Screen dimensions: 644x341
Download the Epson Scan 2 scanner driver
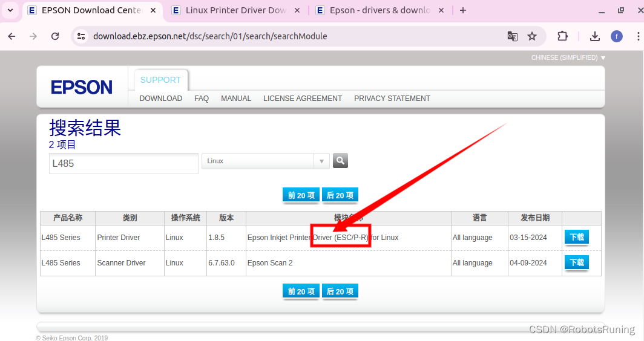(577, 262)
